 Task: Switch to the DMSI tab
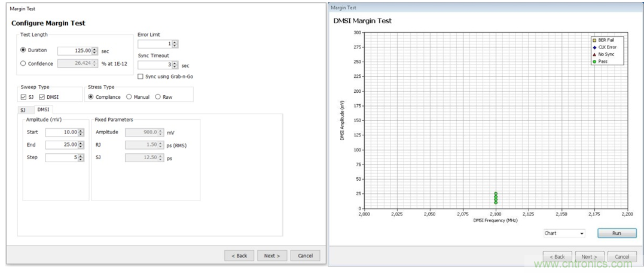coord(43,110)
